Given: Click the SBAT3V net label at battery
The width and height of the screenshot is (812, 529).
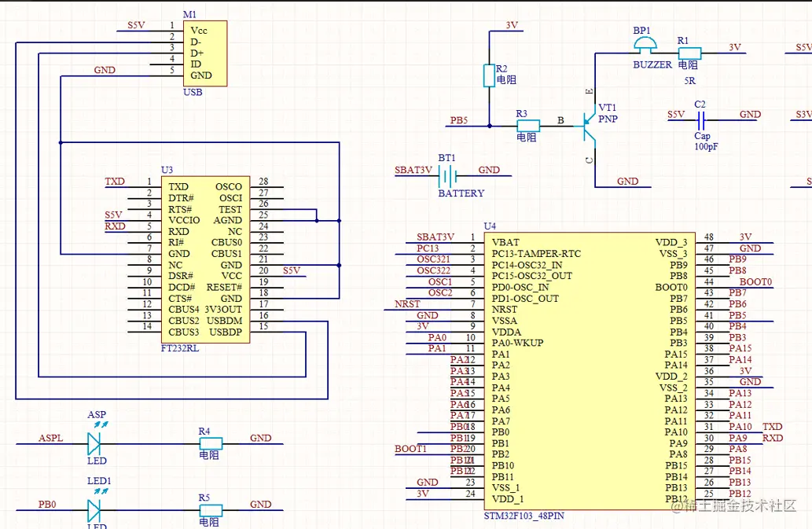Looking at the screenshot, I should point(413,170).
